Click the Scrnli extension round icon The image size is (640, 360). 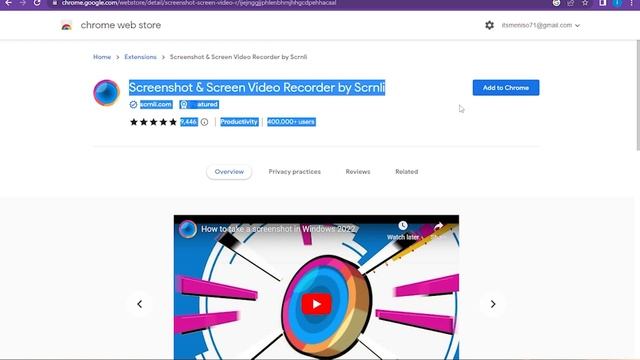point(106,93)
